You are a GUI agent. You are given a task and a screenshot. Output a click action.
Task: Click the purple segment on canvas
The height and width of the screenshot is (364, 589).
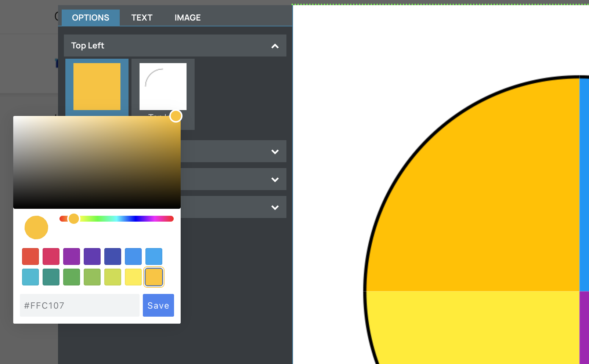[584, 327]
